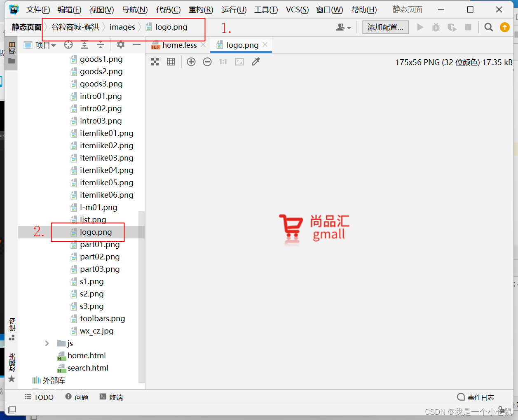Open project panel settings gear icon

tap(120, 44)
